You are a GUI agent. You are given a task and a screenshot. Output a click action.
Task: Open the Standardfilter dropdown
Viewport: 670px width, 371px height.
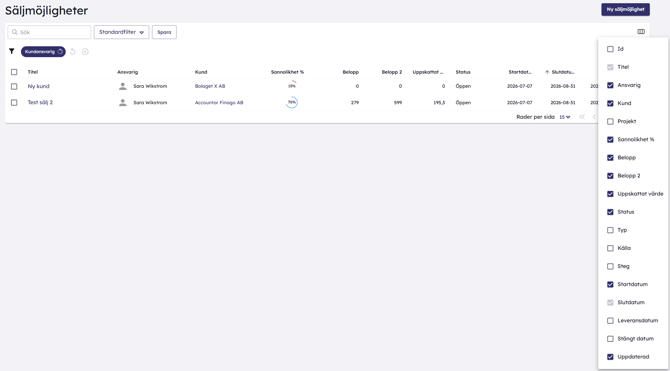tap(121, 32)
